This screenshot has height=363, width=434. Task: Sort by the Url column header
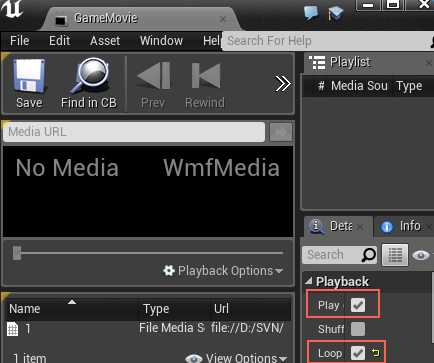point(221,308)
